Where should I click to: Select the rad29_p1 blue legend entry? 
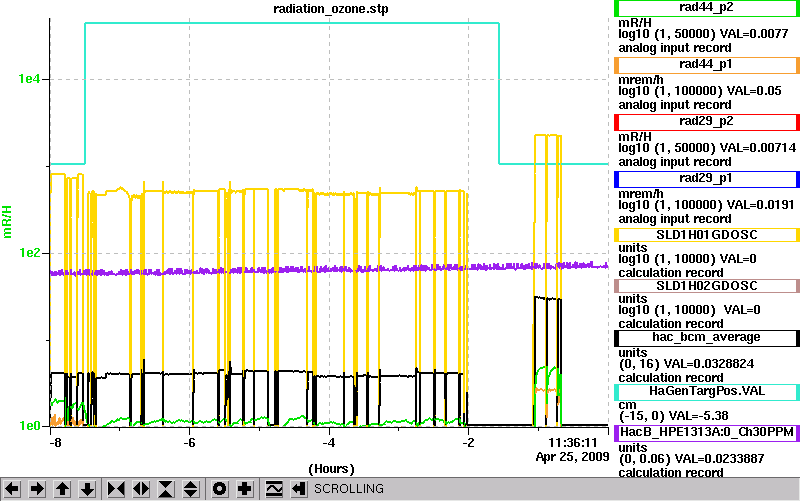click(x=707, y=179)
